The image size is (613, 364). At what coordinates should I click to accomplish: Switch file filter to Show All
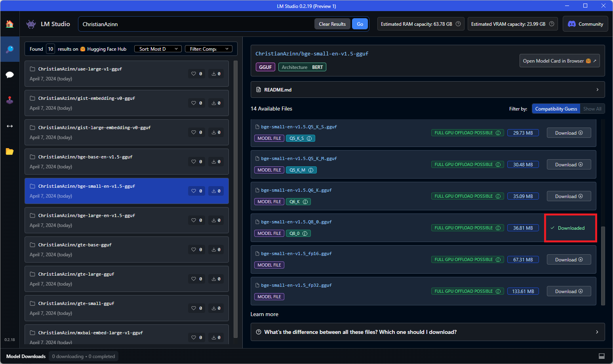click(x=592, y=109)
